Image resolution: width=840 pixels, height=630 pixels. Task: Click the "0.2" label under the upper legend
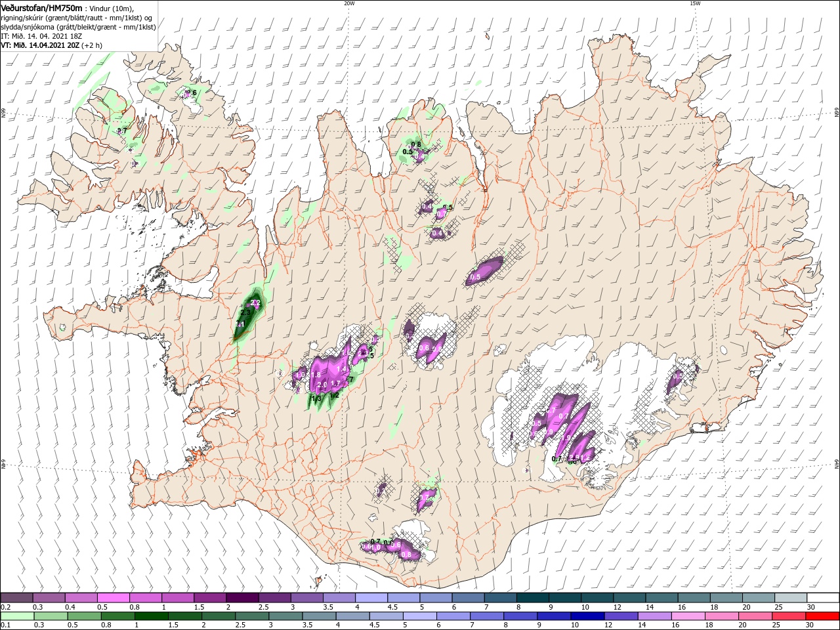click(5, 607)
